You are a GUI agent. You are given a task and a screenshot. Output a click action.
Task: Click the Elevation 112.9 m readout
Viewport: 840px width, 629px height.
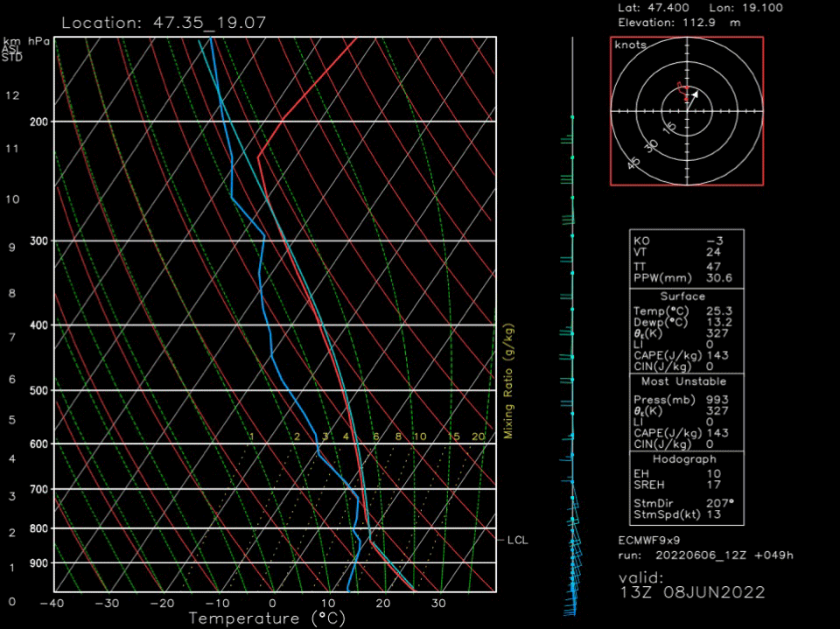click(x=679, y=23)
